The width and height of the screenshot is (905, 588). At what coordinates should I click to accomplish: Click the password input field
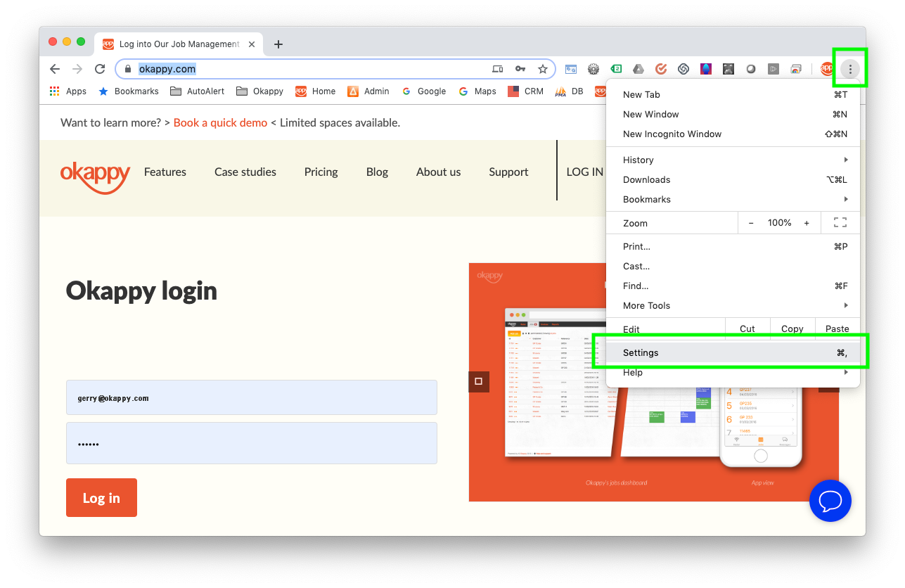pos(252,443)
